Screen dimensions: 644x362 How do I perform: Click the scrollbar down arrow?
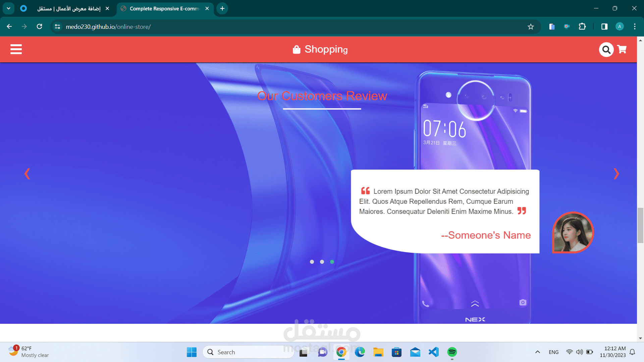(640, 339)
